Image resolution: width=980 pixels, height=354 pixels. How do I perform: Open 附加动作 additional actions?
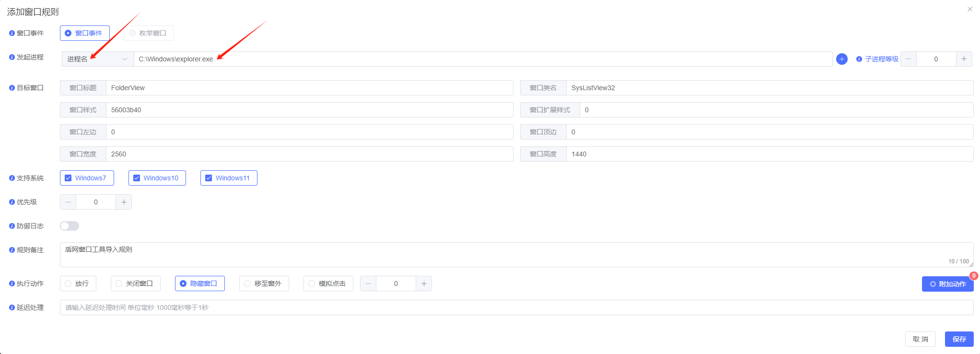(x=947, y=284)
